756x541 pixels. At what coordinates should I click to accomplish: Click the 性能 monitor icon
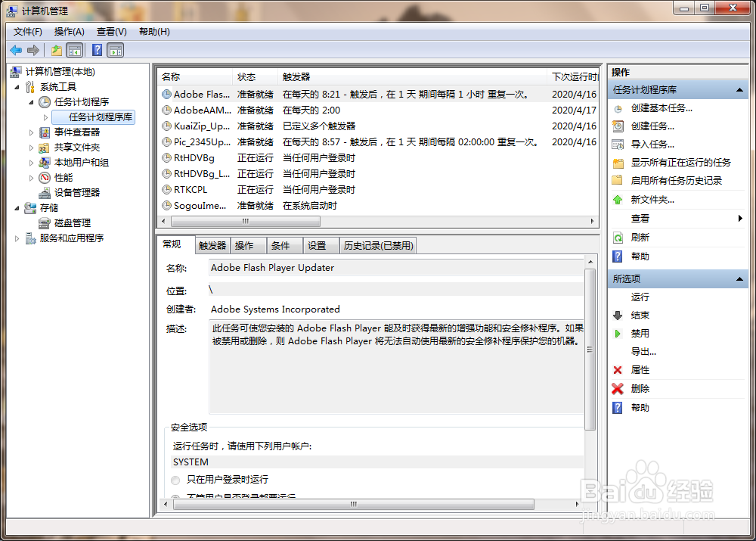(45, 178)
